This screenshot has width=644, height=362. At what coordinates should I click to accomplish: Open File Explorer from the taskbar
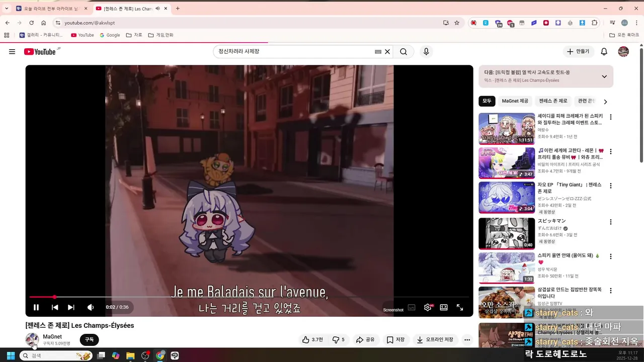click(x=130, y=355)
